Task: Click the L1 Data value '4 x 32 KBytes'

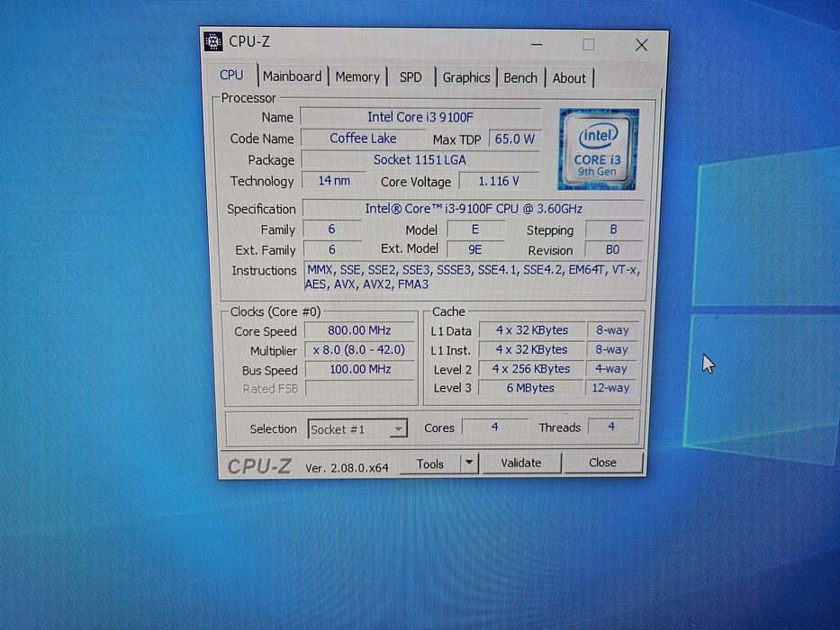Action: coord(531,330)
